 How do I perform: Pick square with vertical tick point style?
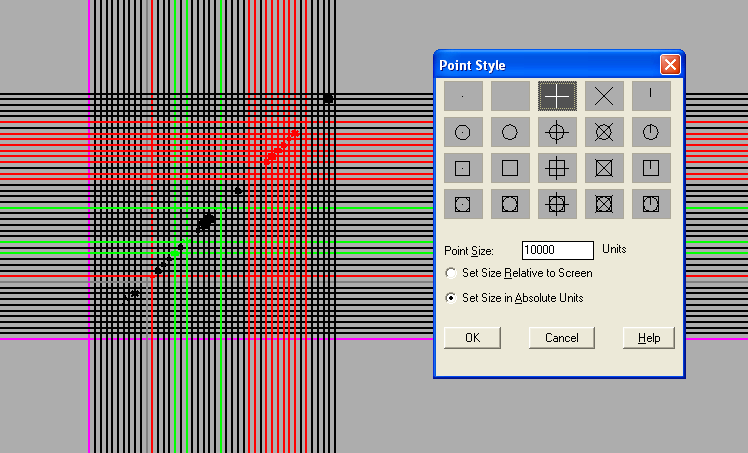[x=651, y=168]
